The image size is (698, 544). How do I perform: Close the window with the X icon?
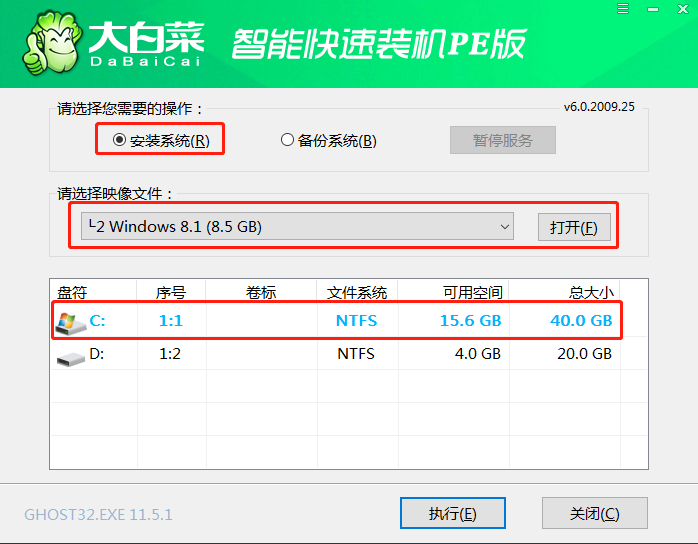pyautogui.click(x=683, y=8)
